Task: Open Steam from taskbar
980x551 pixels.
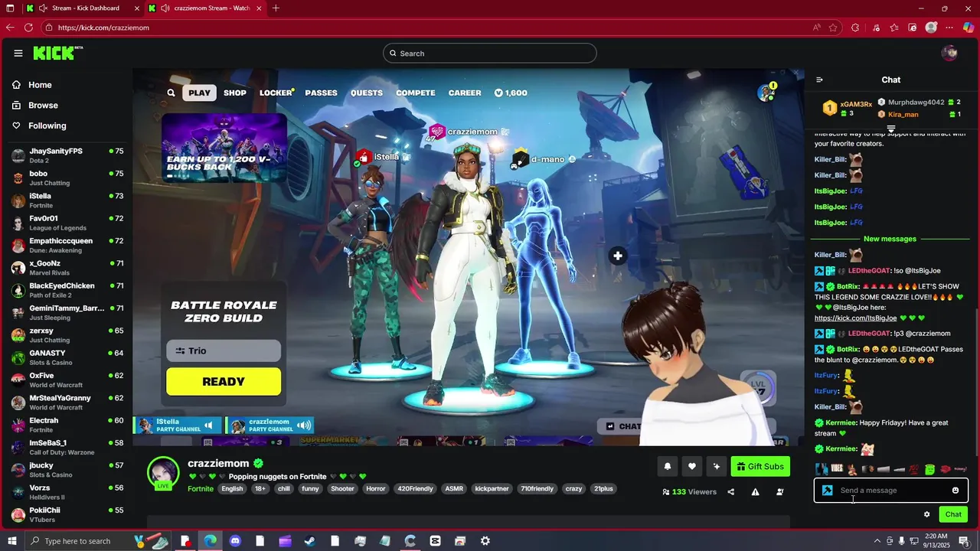Action: pyautogui.click(x=310, y=541)
